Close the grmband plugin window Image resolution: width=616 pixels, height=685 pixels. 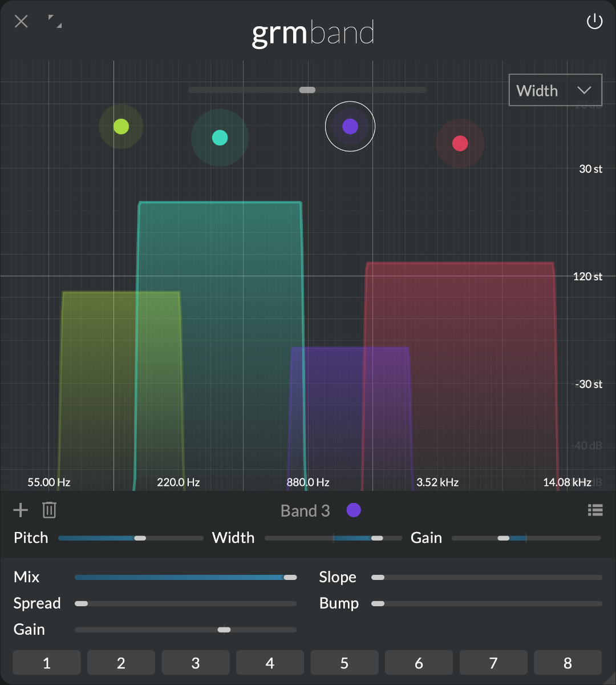pyautogui.click(x=21, y=22)
